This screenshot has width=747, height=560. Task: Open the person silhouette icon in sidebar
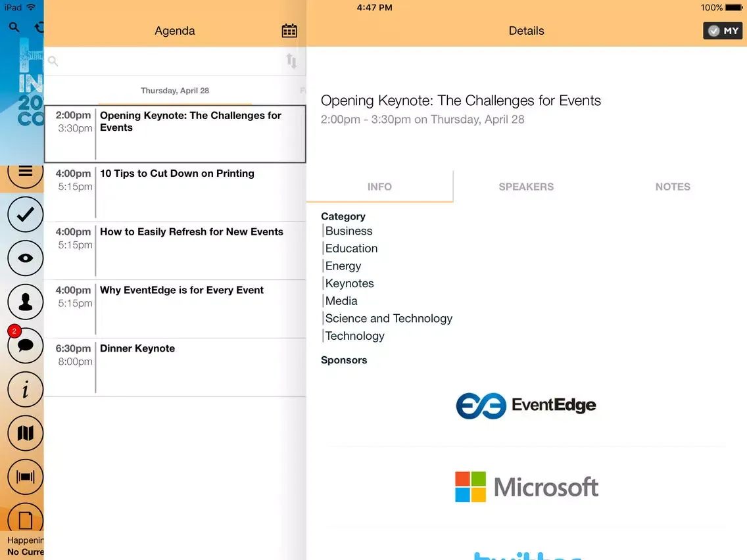coord(25,302)
